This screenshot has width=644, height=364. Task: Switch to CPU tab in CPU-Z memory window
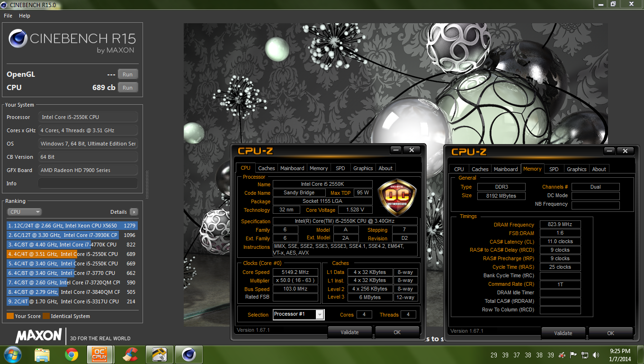(x=459, y=169)
